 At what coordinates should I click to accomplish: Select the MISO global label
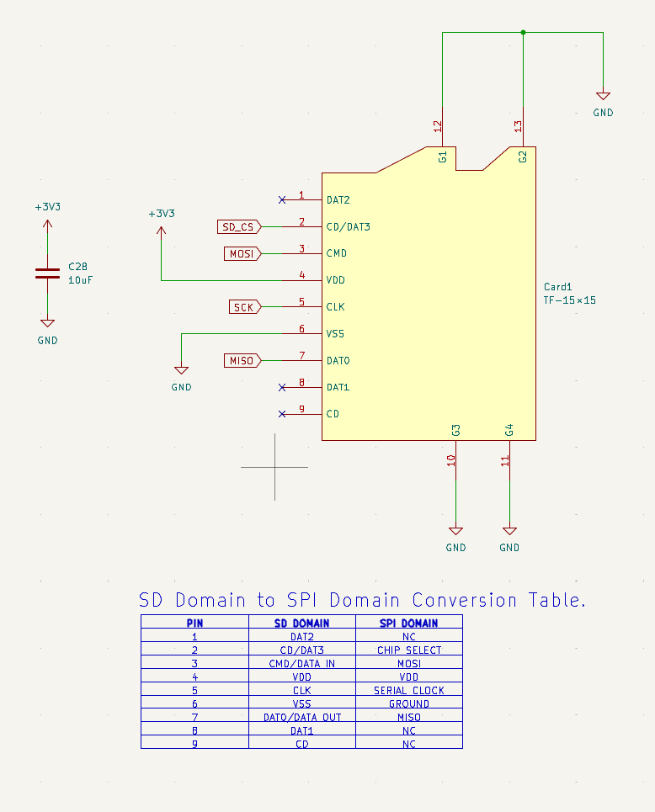[242, 361]
